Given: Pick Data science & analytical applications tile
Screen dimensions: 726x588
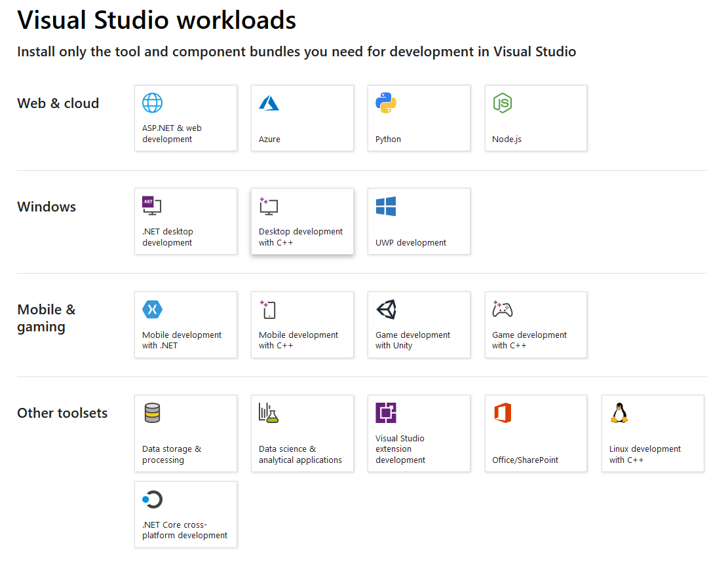Looking at the screenshot, I should [x=302, y=433].
